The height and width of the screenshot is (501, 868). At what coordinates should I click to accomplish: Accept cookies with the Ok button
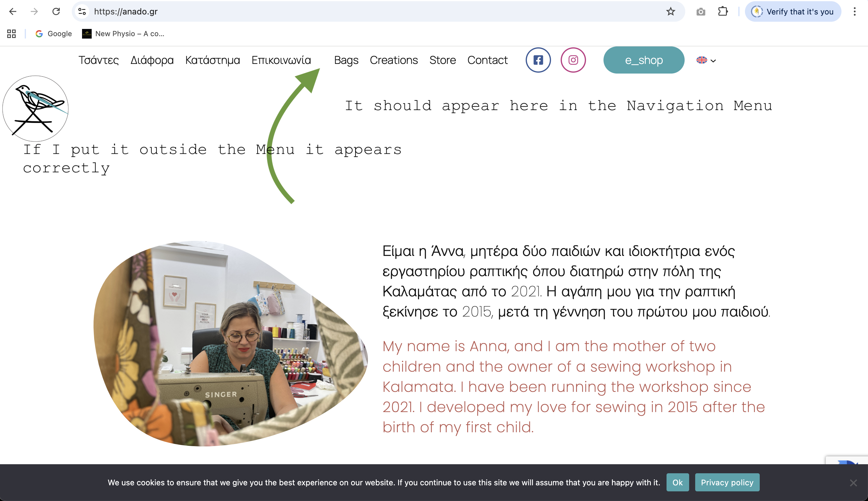pyautogui.click(x=677, y=482)
